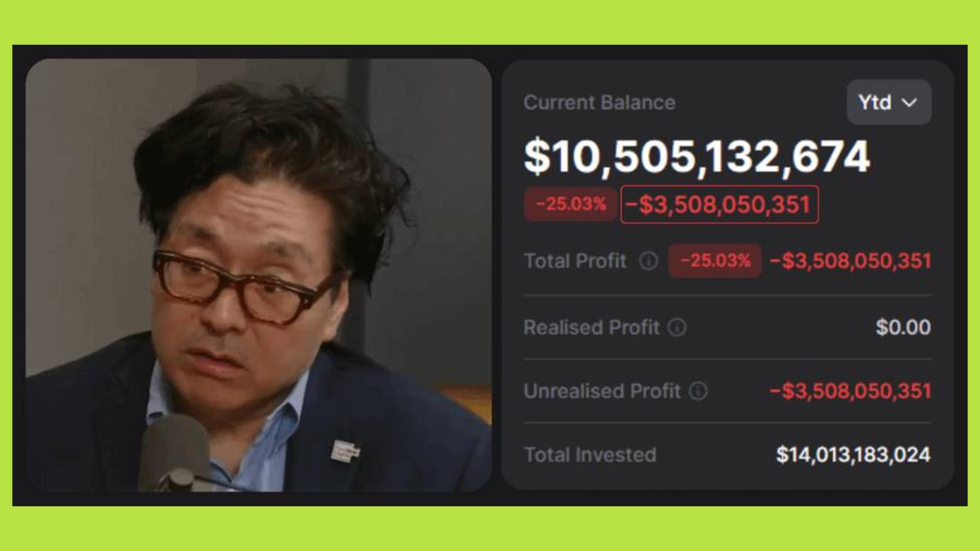The image size is (980, 551).
Task: Click the -25.03% badge in Total Profit row
Action: 715,261
